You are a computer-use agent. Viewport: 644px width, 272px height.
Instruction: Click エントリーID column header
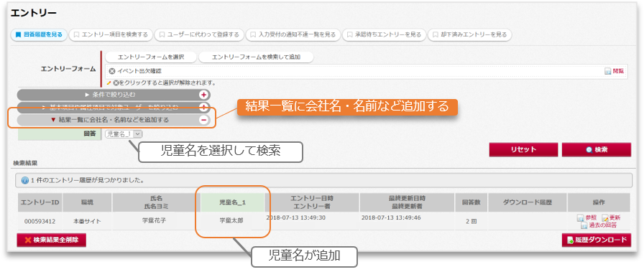click(x=40, y=202)
